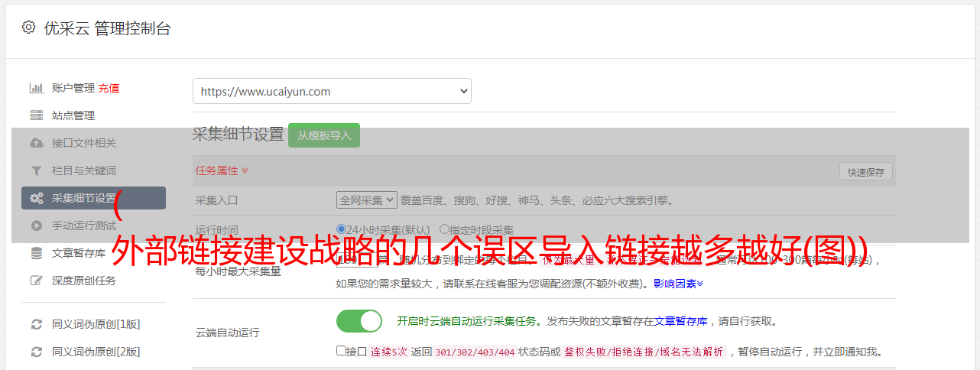Click the red 充值 link
Image resolution: width=980 pixels, height=370 pixels.
109,88
